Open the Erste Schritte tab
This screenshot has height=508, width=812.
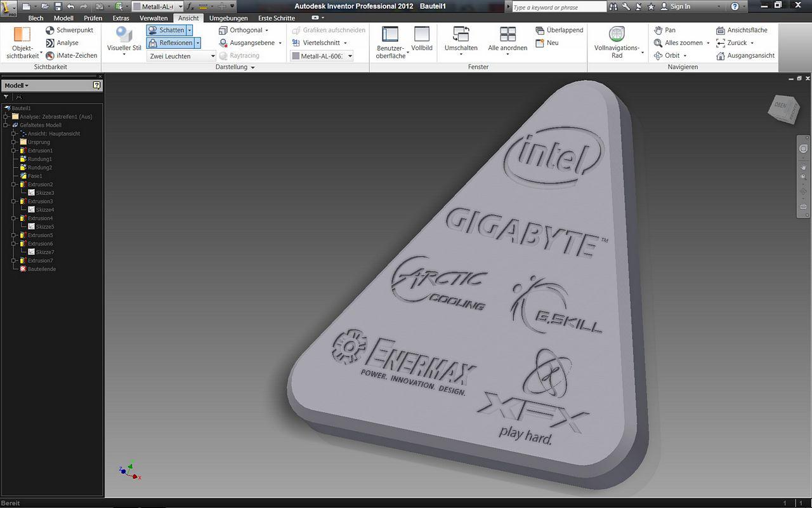[x=277, y=18]
